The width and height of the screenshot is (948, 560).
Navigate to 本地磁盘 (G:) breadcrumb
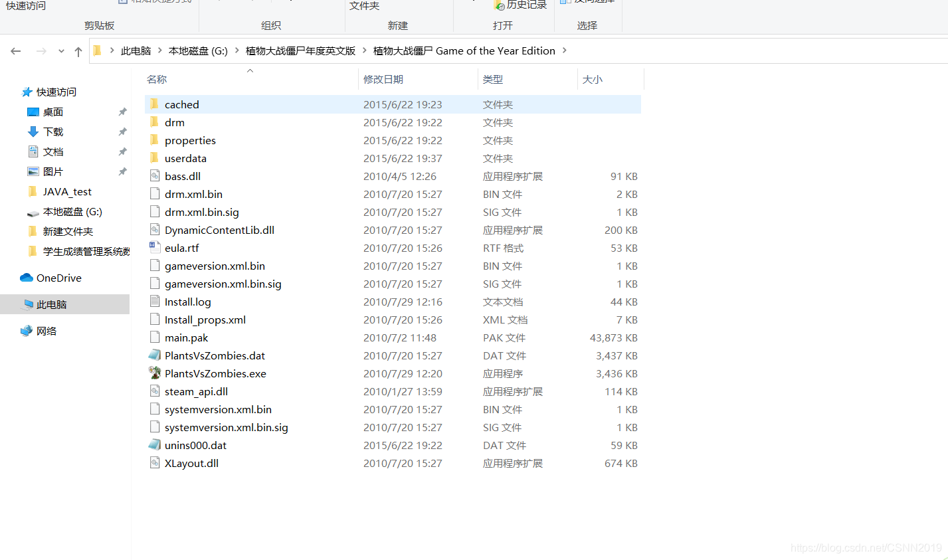[x=198, y=51]
